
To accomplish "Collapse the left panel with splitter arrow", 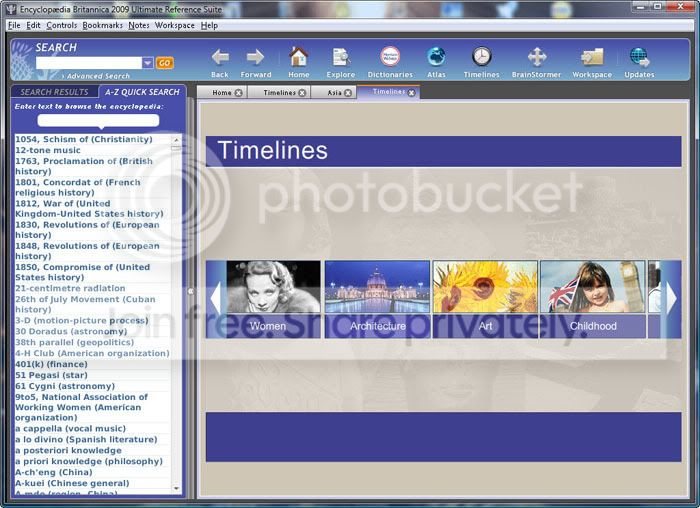I will coord(191,291).
